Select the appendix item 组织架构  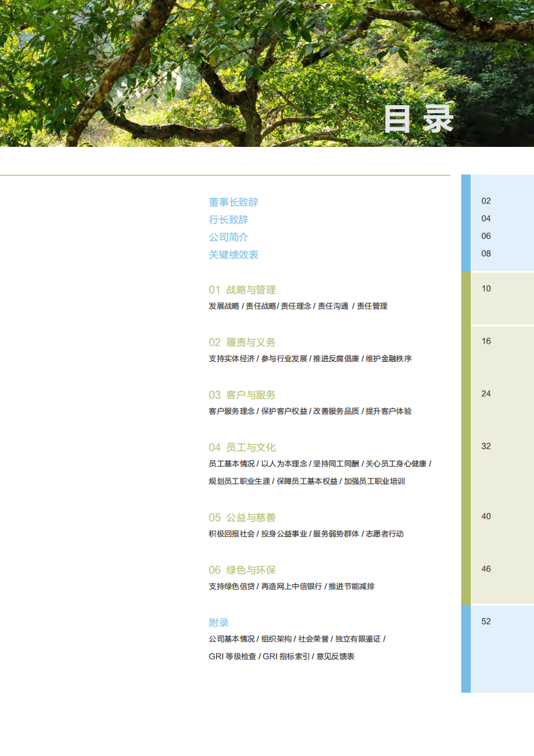click(277, 639)
